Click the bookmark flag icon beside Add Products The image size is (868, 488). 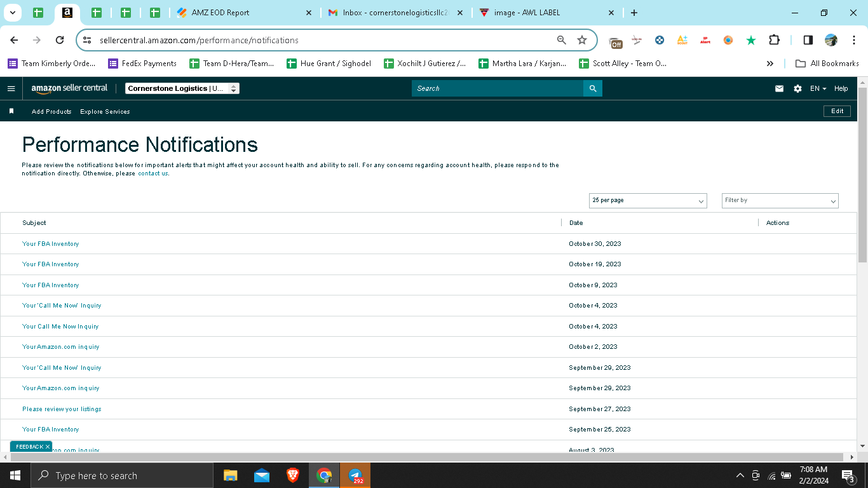pyautogui.click(x=11, y=111)
